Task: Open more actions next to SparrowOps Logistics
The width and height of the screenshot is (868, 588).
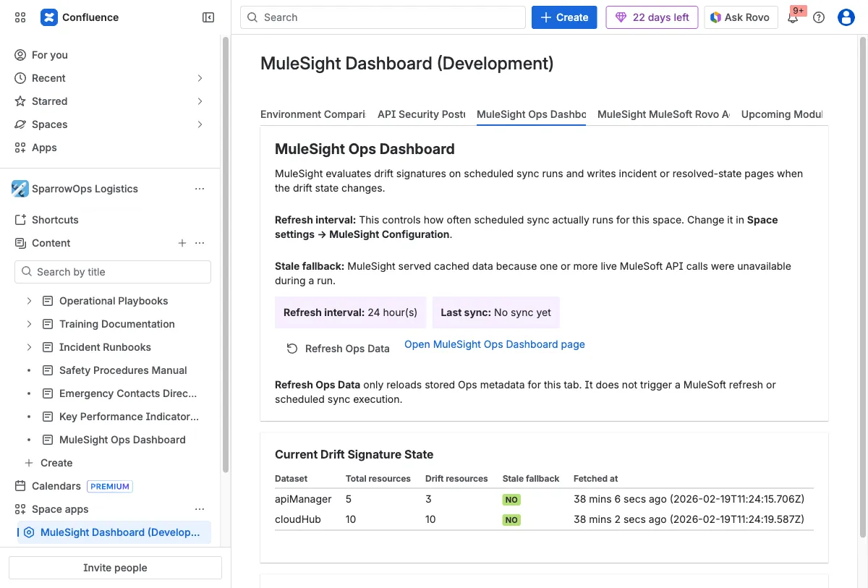Action: [200, 189]
